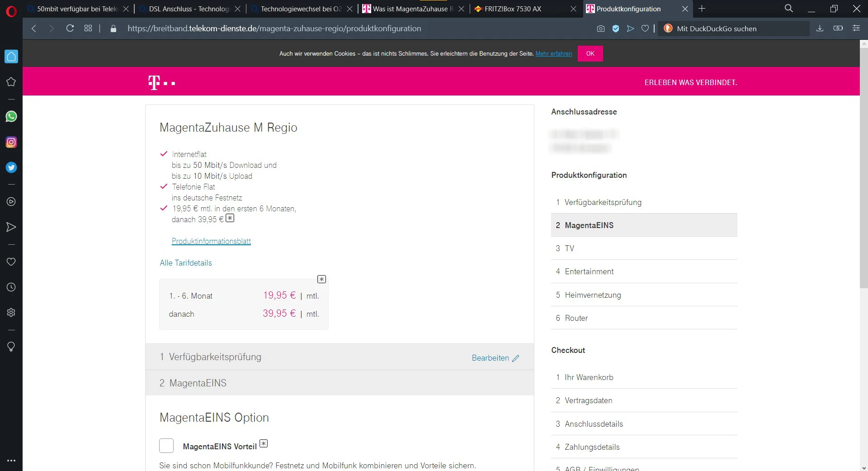Open WhatsApp in the Opera sidebar

tap(11, 116)
